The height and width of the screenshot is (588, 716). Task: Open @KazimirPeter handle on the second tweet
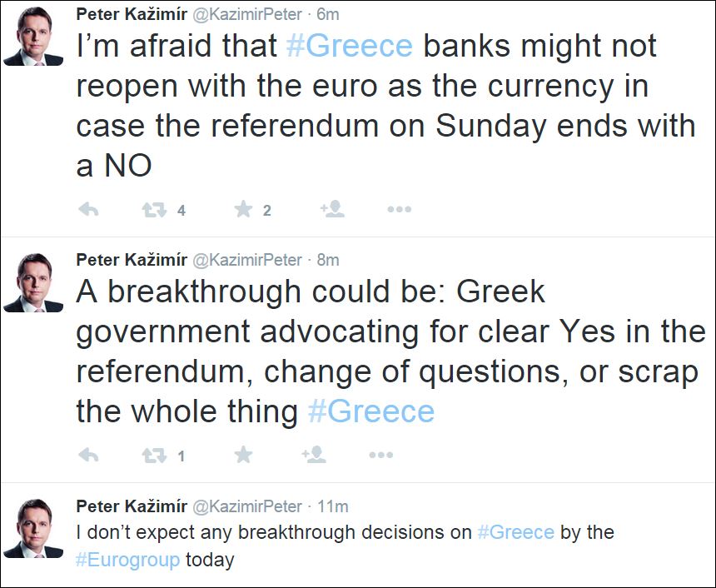click(247, 260)
